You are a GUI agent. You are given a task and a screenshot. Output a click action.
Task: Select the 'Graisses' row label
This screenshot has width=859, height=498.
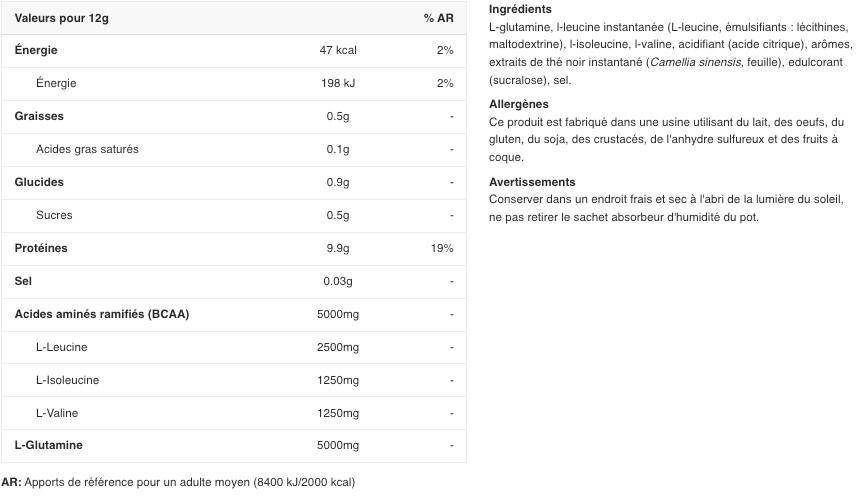[x=39, y=116]
